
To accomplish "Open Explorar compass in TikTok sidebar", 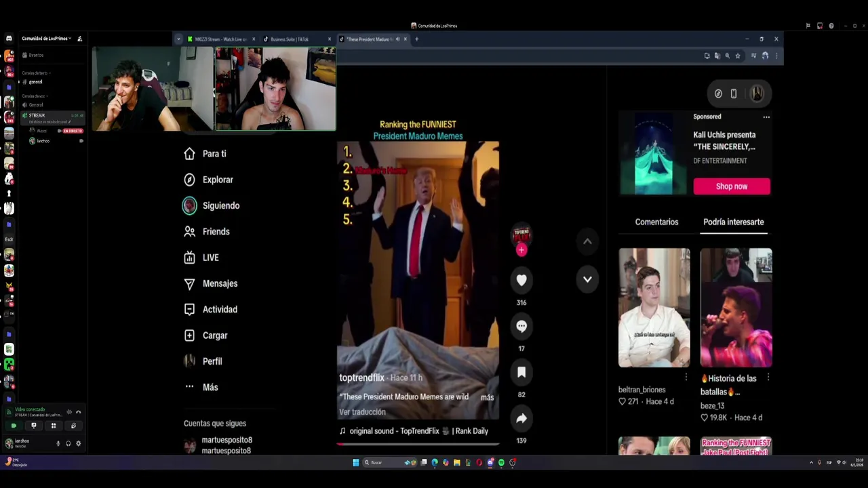I will coord(208,180).
